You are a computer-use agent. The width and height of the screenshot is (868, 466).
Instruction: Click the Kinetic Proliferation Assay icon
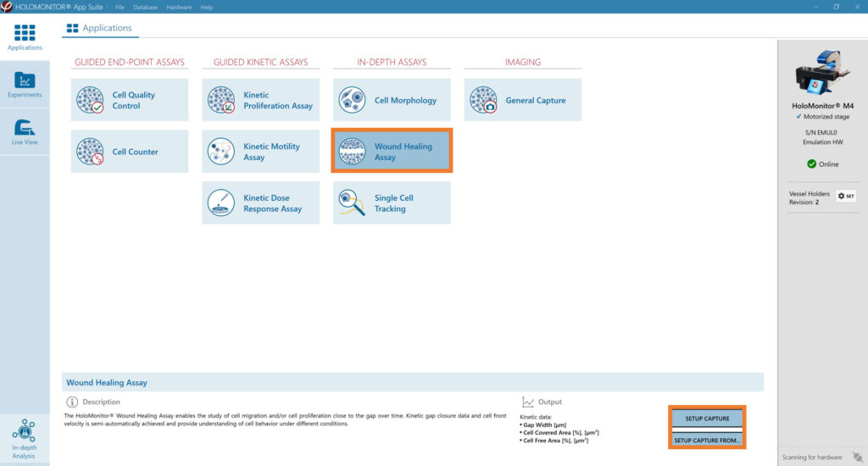pos(221,100)
